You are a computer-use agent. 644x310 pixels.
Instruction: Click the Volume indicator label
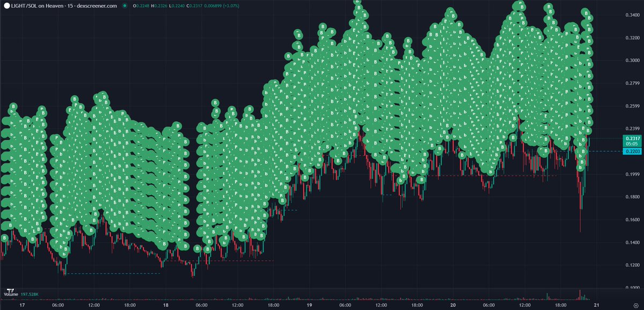click(11, 295)
